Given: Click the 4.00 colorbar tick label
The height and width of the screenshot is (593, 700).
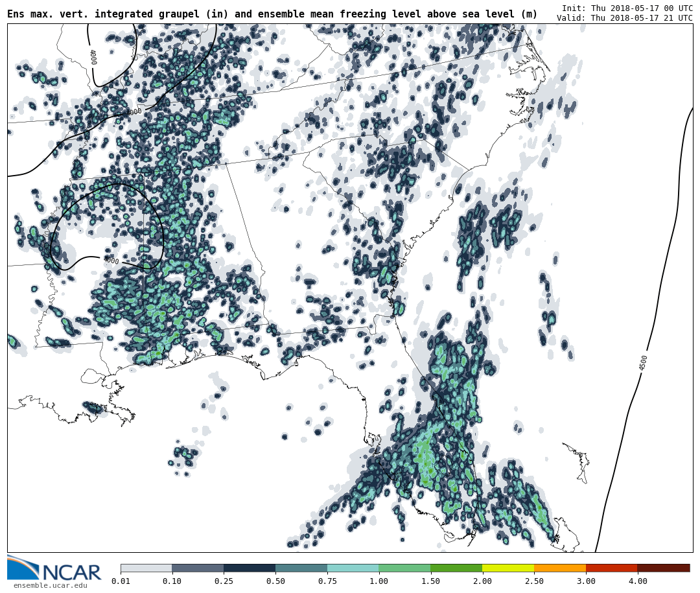Looking at the screenshot, I should (638, 581).
